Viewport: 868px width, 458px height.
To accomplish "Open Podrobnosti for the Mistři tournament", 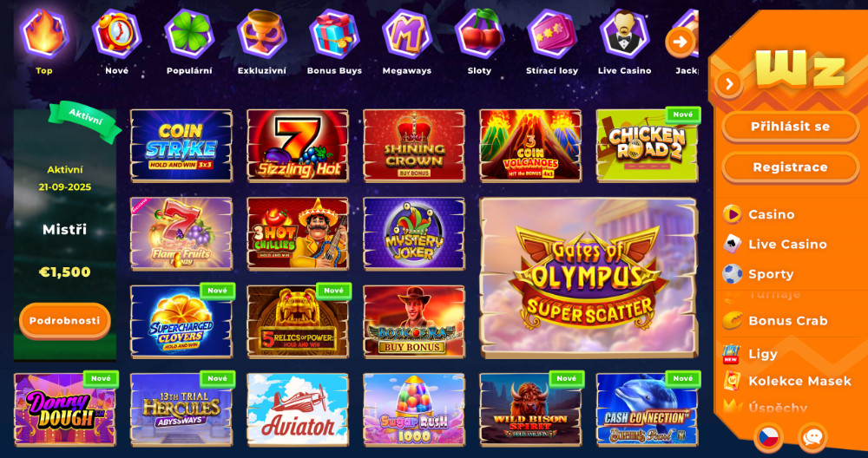I will click(65, 321).
